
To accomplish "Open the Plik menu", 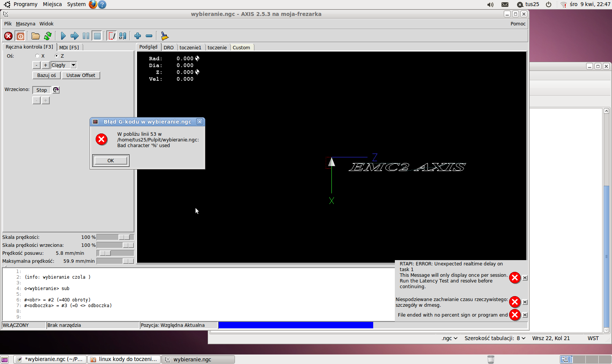I will pos(8,24).
